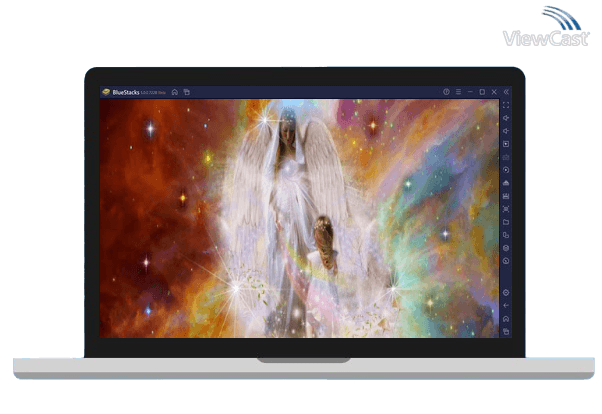Click the Android back arrow
This screenshot has width=602, height=414.
[506, 306]
